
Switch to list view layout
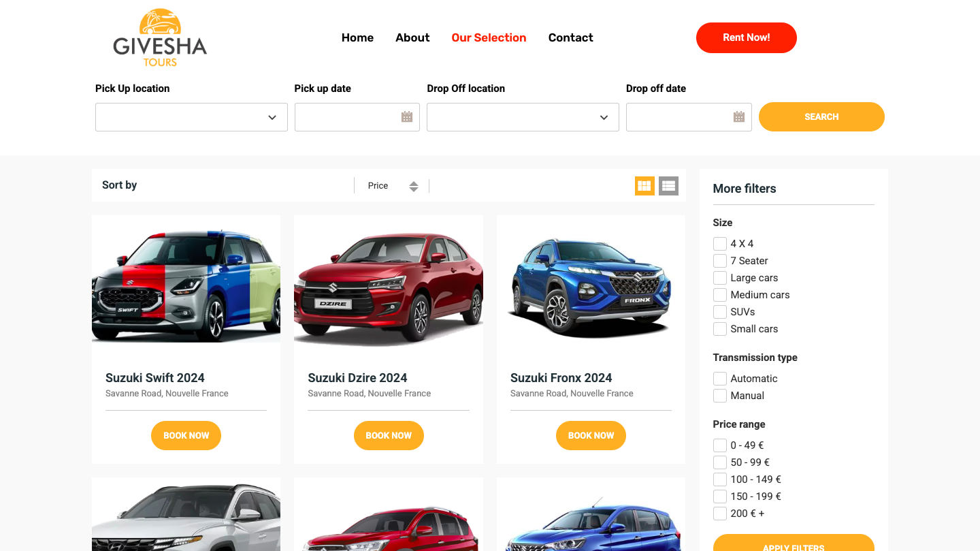[x=668, y=186]
